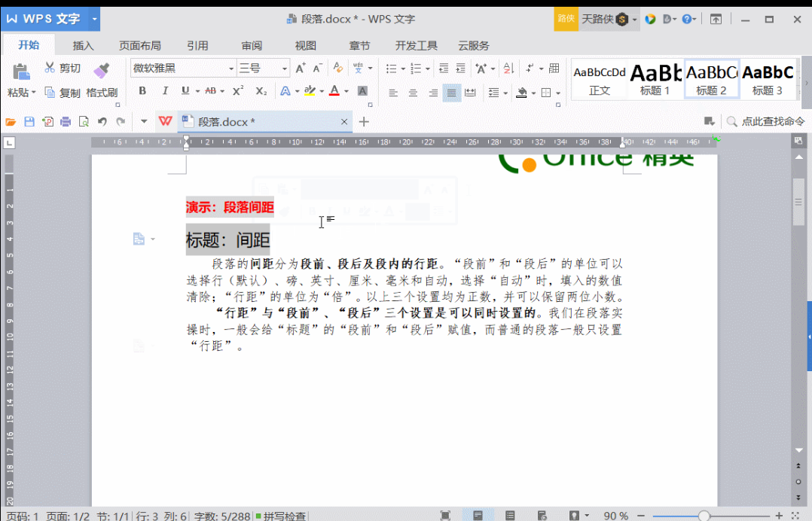Enable Underline formatting

tap(184, 90)
